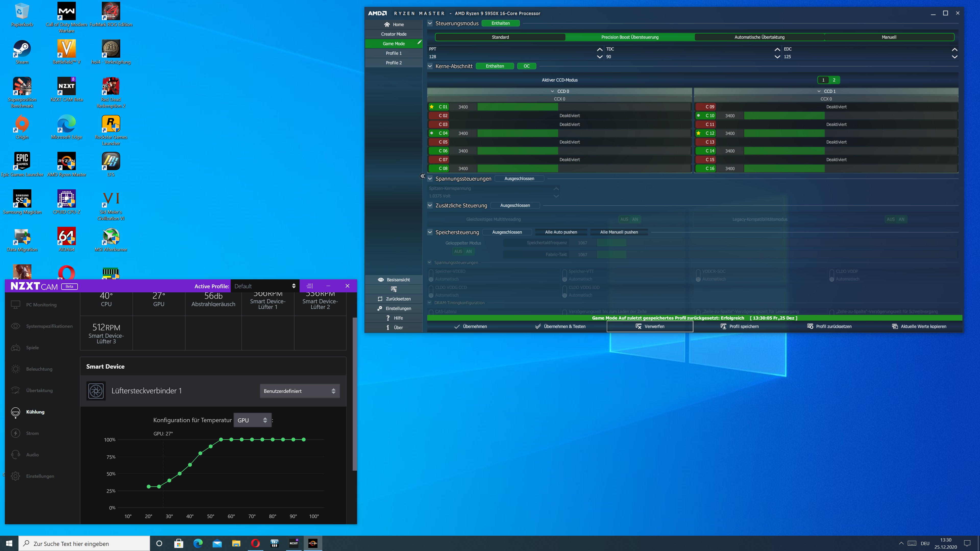Select CCD mode 2 button
The width and height of the screenshot is (980, 551).
[834, 80]
